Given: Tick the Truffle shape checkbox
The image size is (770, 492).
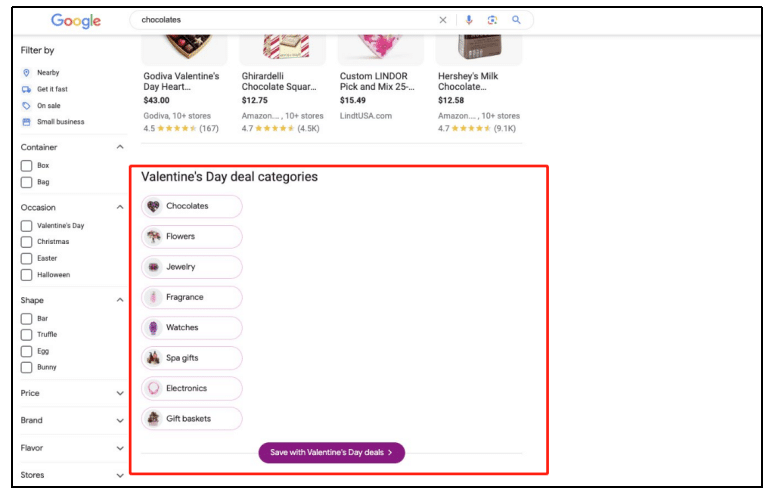Looking at the screenshot, I should pyautogui.click(x=27, y=335).
